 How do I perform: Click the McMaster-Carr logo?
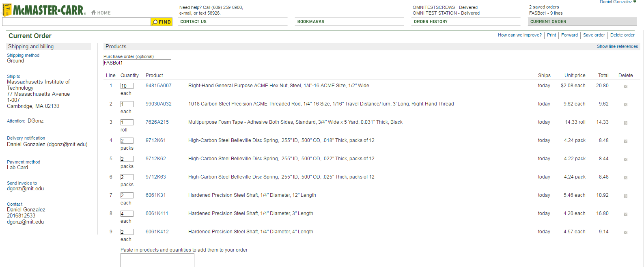click(x=44, y=10)
